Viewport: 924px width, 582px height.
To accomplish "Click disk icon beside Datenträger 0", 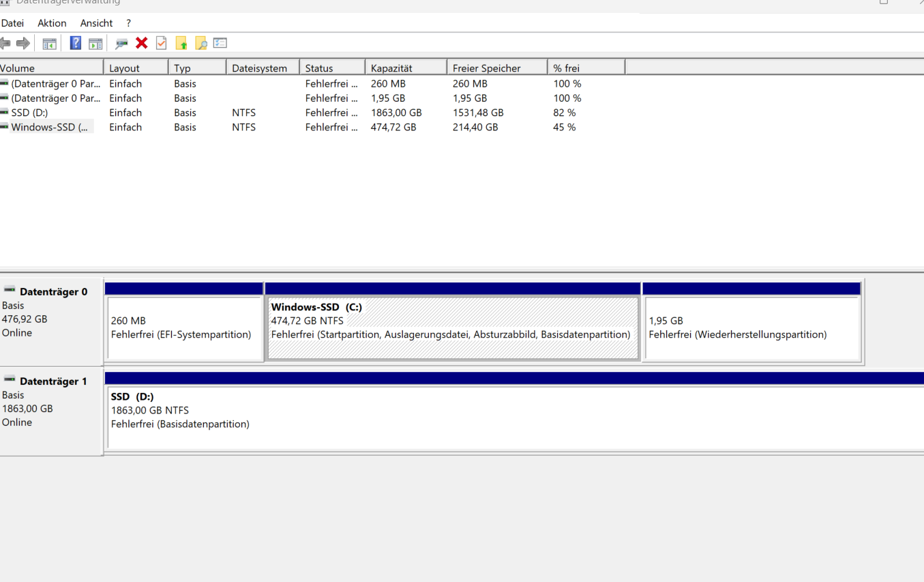I will (x=10, y=290).
